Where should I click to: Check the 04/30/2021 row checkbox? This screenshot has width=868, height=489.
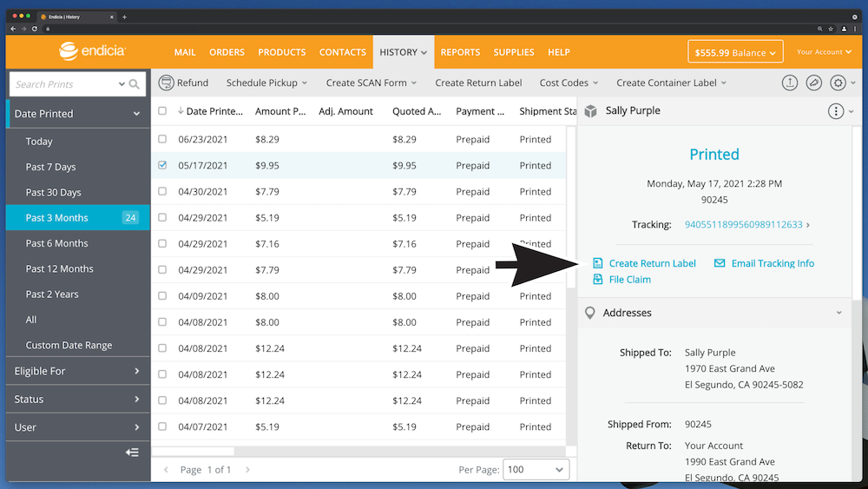click(162, 191)
